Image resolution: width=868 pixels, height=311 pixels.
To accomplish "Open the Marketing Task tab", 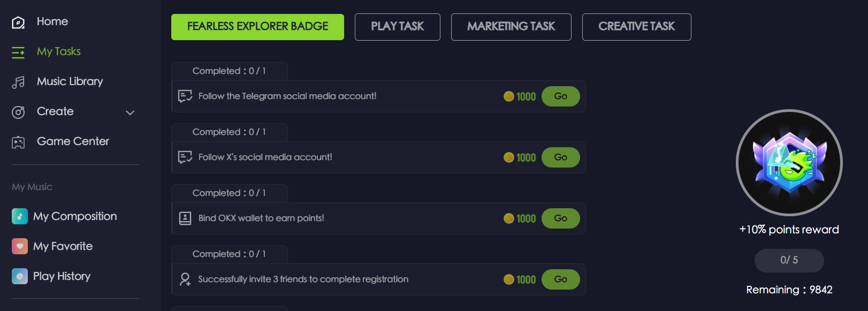I will (511, 27).
